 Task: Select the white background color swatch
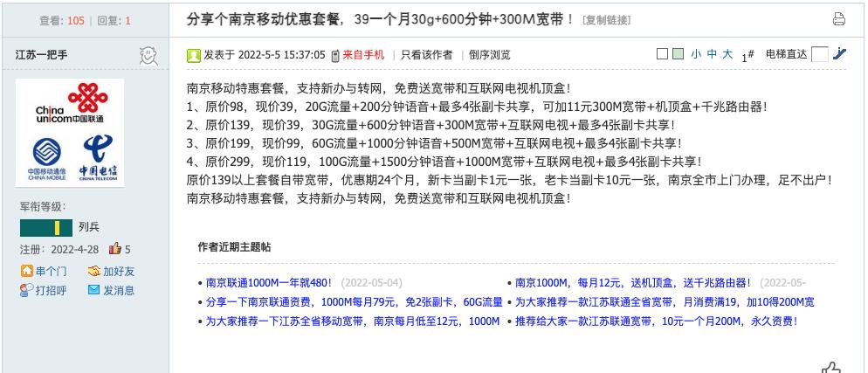(662, 54)
